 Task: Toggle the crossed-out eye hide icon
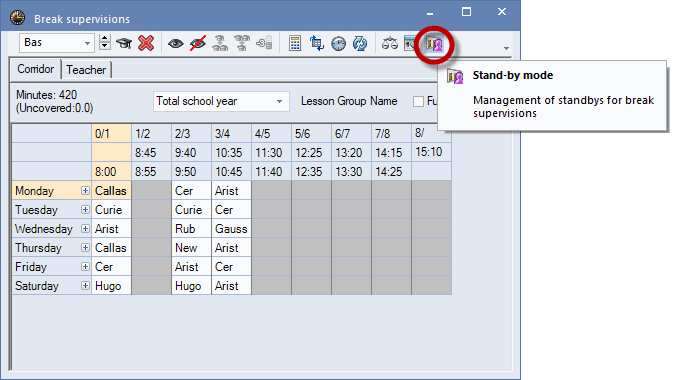pyautogui.click(x=197, y=44)
